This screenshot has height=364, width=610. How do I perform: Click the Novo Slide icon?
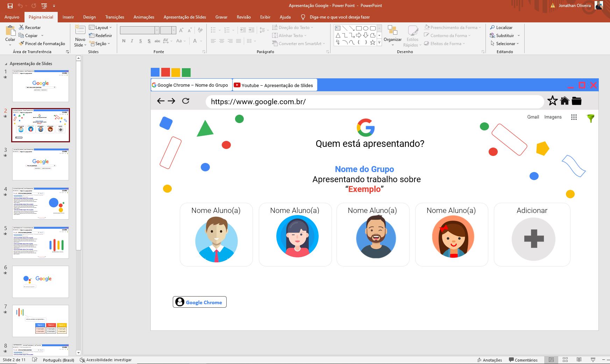point(80,30)
